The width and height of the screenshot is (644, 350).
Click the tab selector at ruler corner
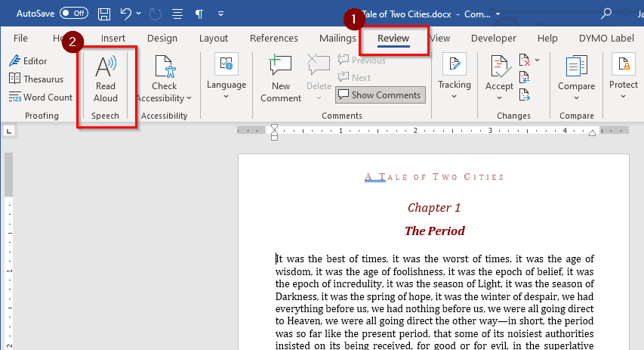point(8,132)
